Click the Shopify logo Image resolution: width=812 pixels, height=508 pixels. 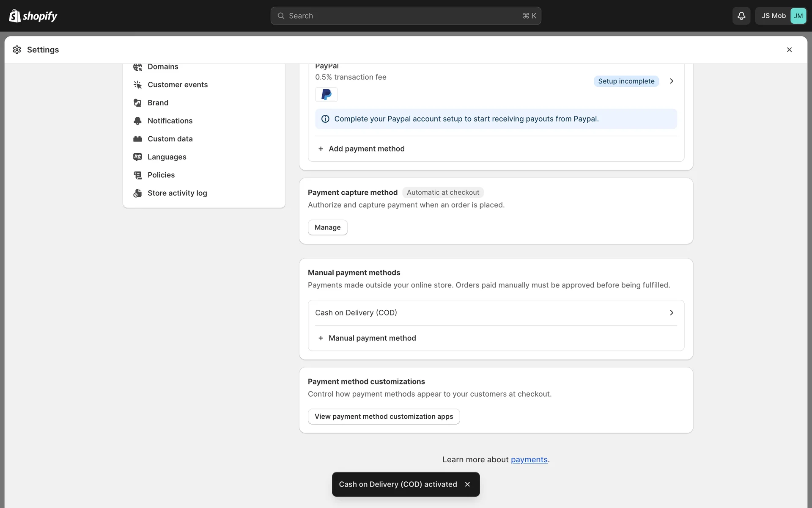pos(33,16)
